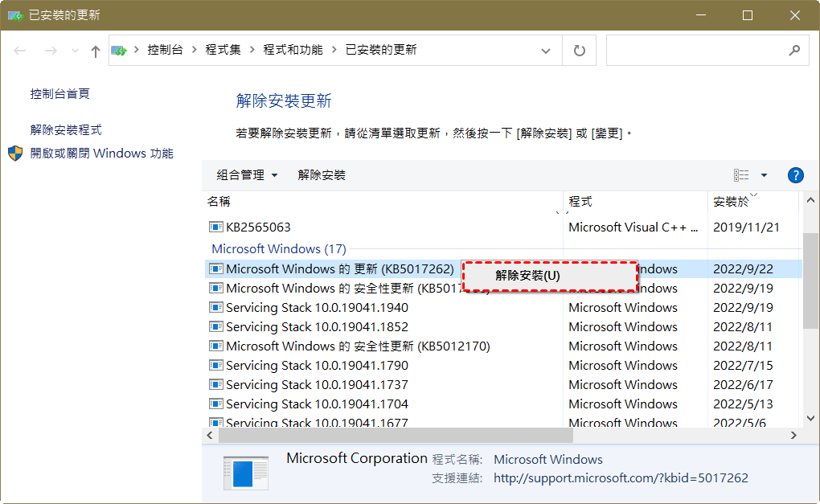Image resolution: width=820 pixels, height=504 pixels.
Task: Sort by the 名稱 column header
Action: (383, 202)
